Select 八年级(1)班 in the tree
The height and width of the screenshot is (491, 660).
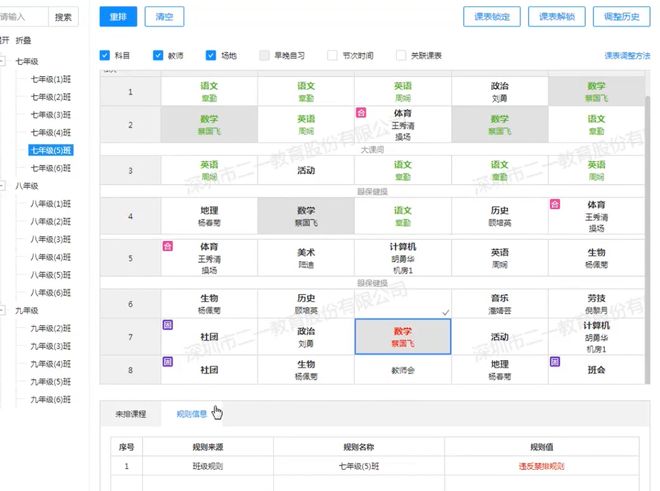pos(51,204)
